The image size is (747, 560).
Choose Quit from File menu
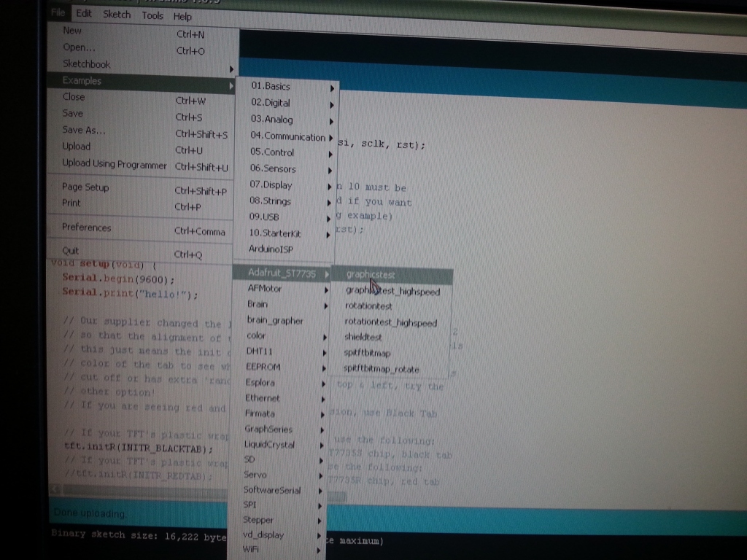(x=139, y=252)
